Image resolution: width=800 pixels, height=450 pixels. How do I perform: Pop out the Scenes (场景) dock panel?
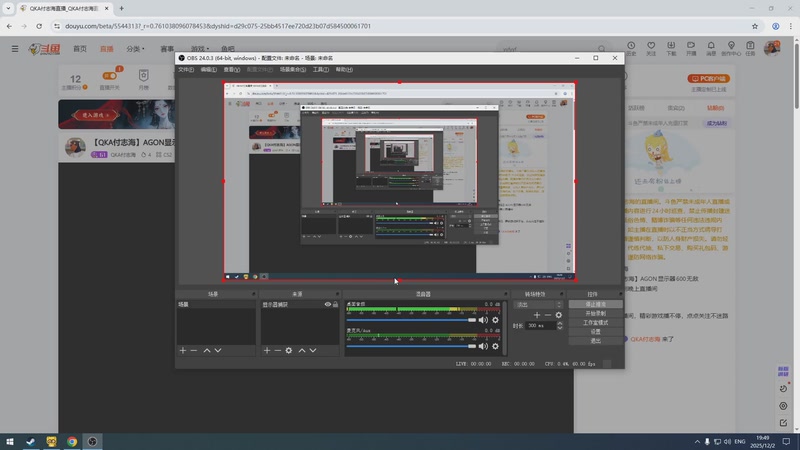253,294
